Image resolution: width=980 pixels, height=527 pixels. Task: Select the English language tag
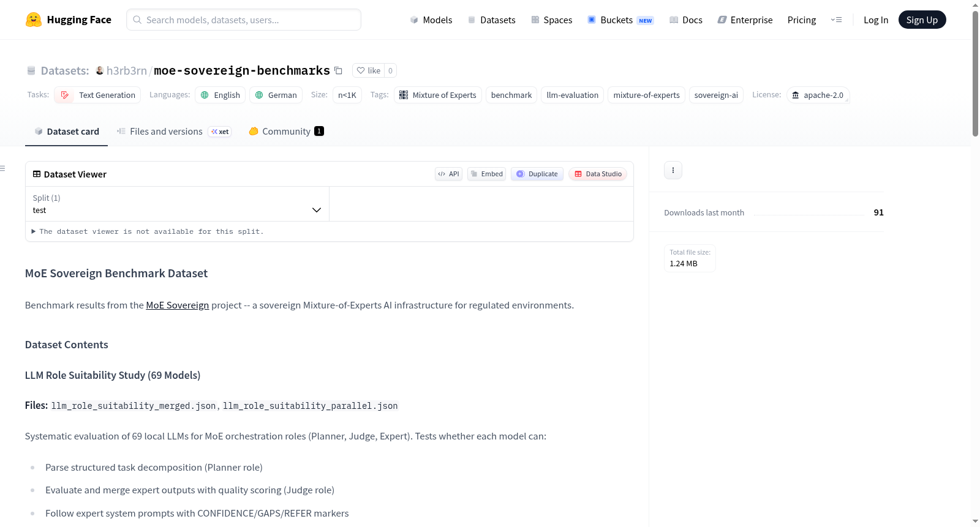[221, 95]
